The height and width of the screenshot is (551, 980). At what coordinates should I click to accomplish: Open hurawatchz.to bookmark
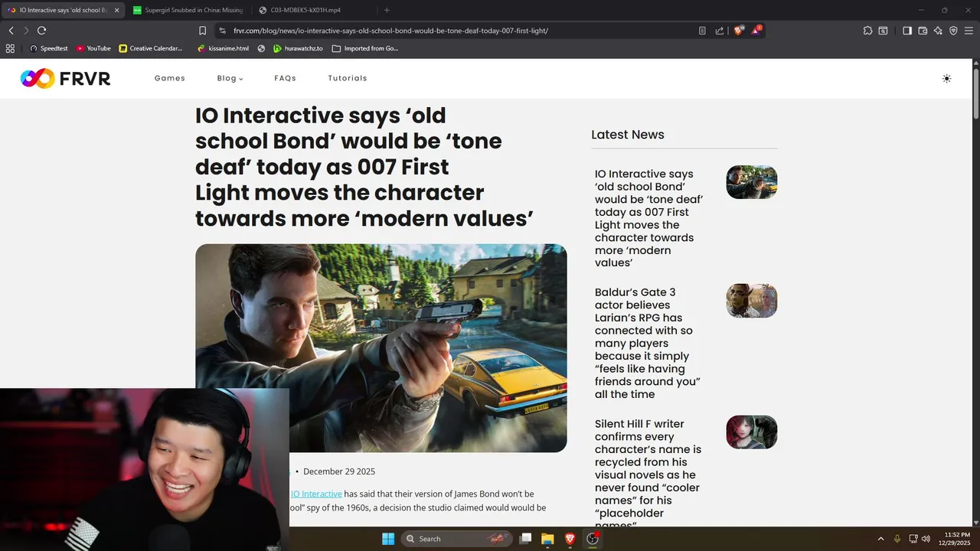click(298, 48)
